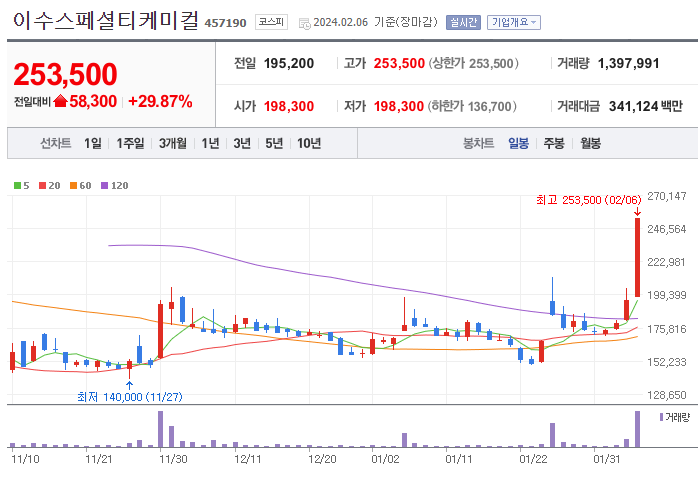Select the 1년 line chart tab
This screenshot has height=484, width=698.
[x=210, y=143]
